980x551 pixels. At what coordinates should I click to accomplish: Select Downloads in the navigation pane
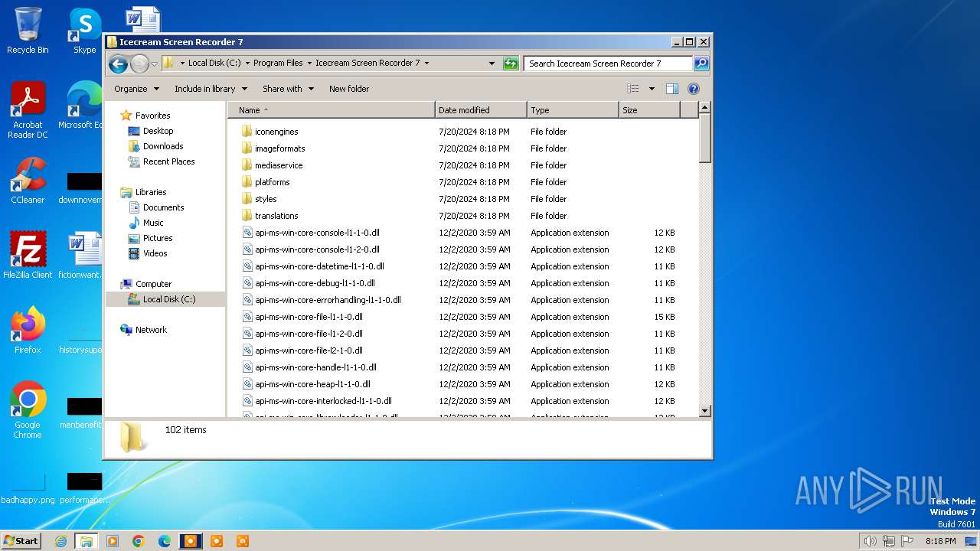[x=163, y=146]
